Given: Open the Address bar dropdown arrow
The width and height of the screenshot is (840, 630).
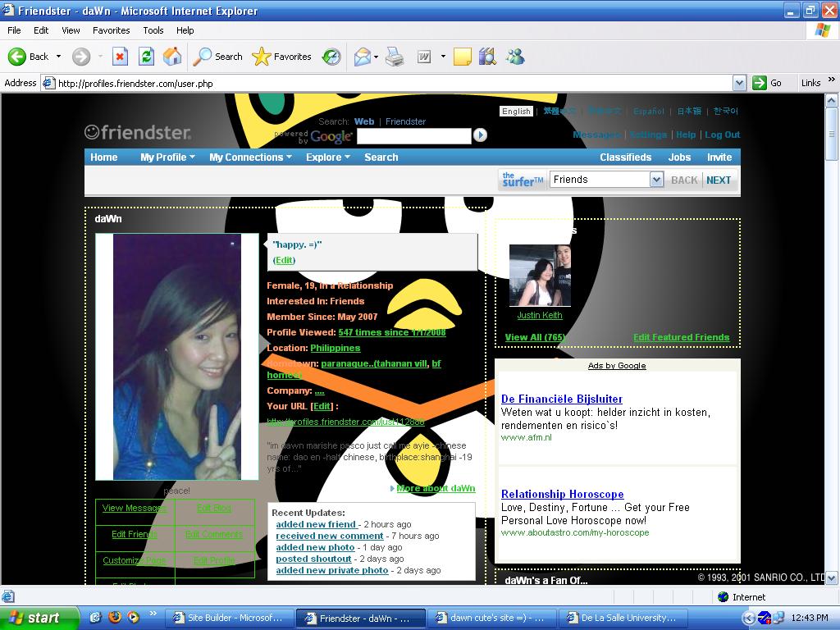Looking at the screenshot, I should [739, 83].
